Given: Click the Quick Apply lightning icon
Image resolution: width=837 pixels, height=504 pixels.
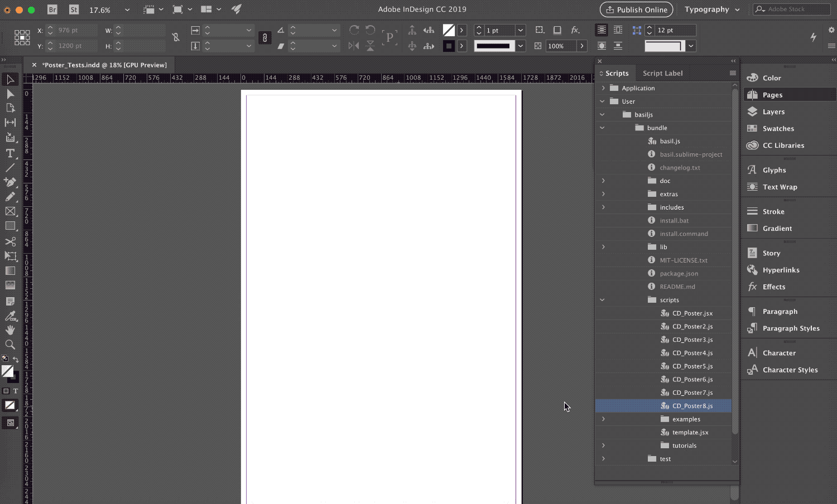Looking at the screenshot, I should tap(813, 37).
